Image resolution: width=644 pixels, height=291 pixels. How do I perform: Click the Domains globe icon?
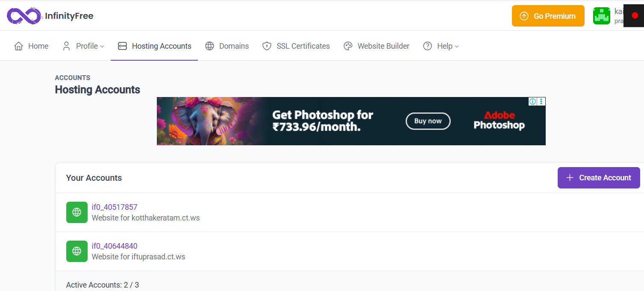(x=209, y=46)
